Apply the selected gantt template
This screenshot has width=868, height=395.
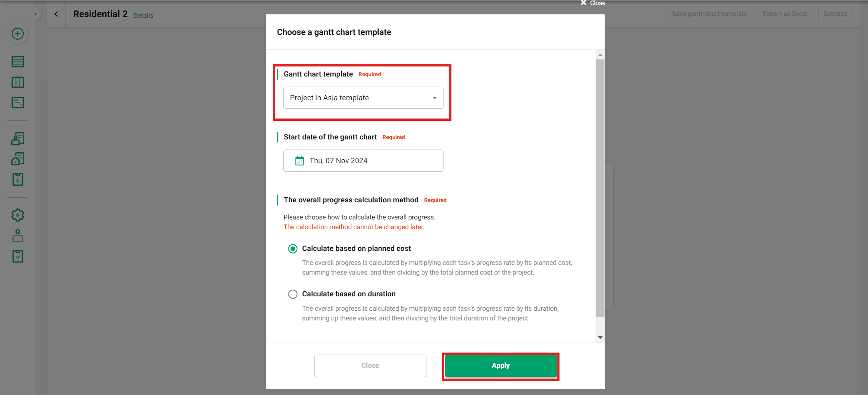point(500,365)
